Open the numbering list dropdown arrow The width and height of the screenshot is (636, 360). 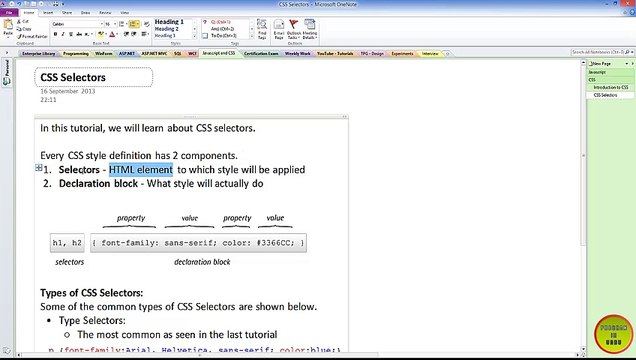click(x=138, y=24)
